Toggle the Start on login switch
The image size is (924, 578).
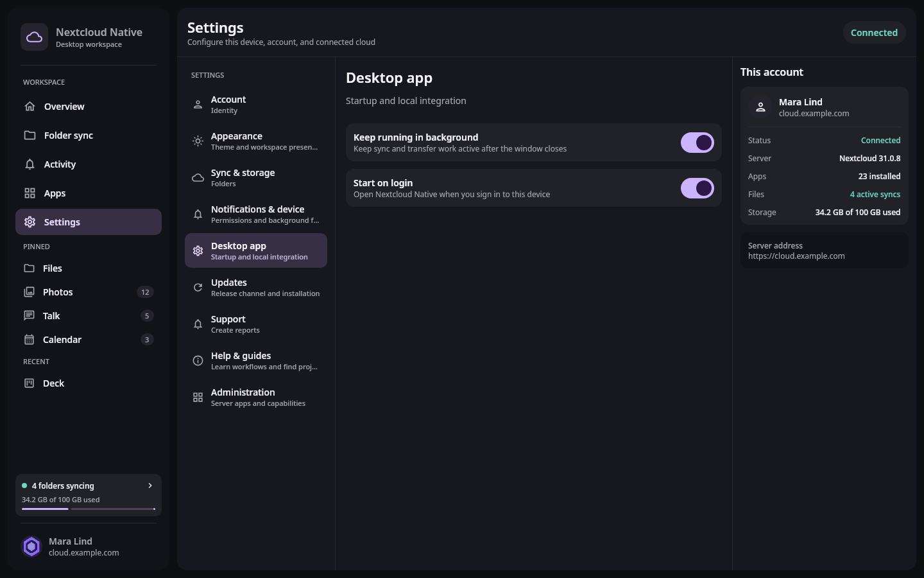(697, 188)
